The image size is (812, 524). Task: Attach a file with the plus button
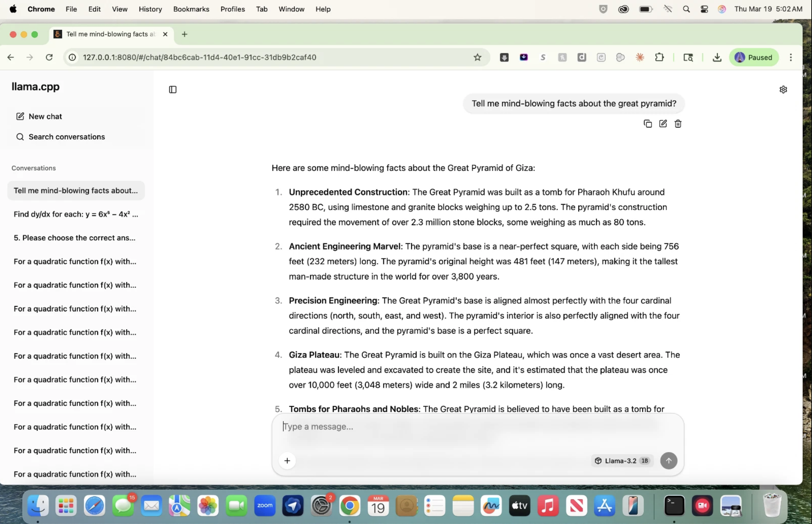pyautogui.click(x=287, y=461)
